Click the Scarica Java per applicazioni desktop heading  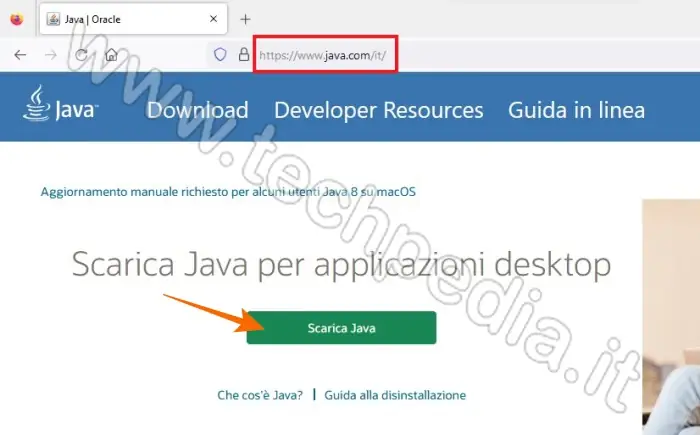click(x=342, y=265)
